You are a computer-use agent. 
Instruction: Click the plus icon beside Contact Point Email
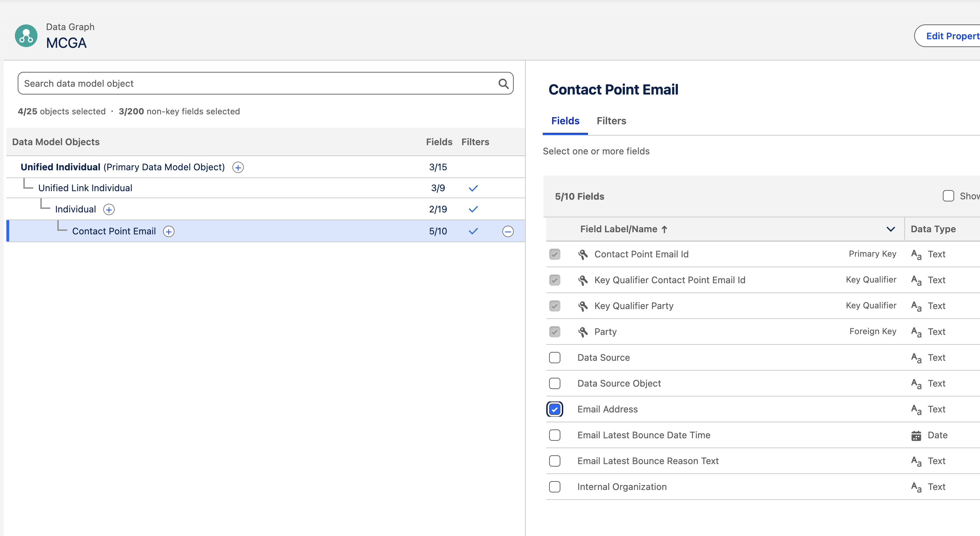pos(168,231)
